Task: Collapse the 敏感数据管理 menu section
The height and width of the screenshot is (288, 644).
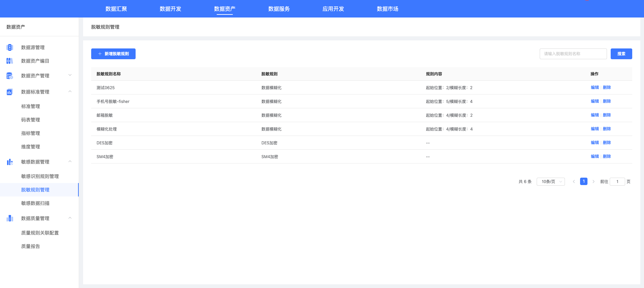Action: pyautogui.click(x=70, y=161)
